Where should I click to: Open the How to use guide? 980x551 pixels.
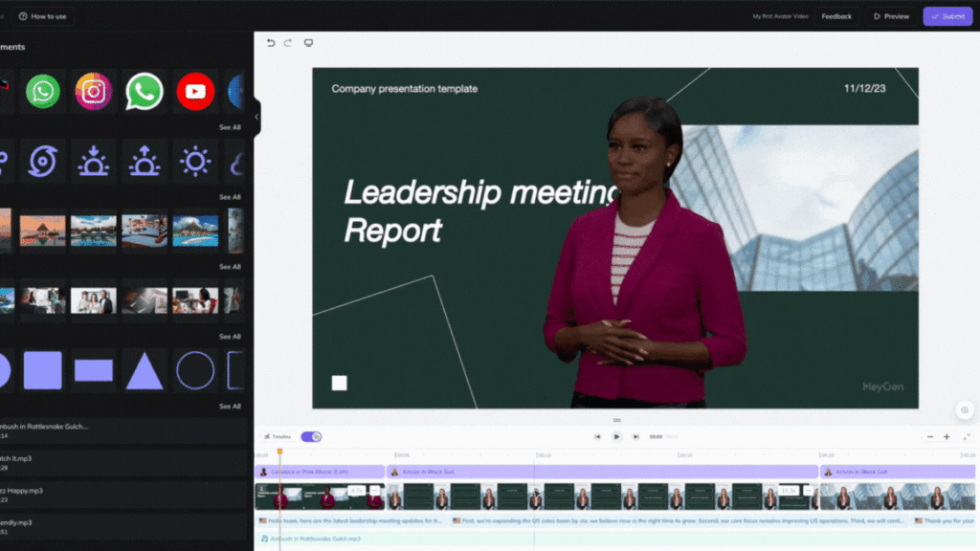[x=44, y=16]
